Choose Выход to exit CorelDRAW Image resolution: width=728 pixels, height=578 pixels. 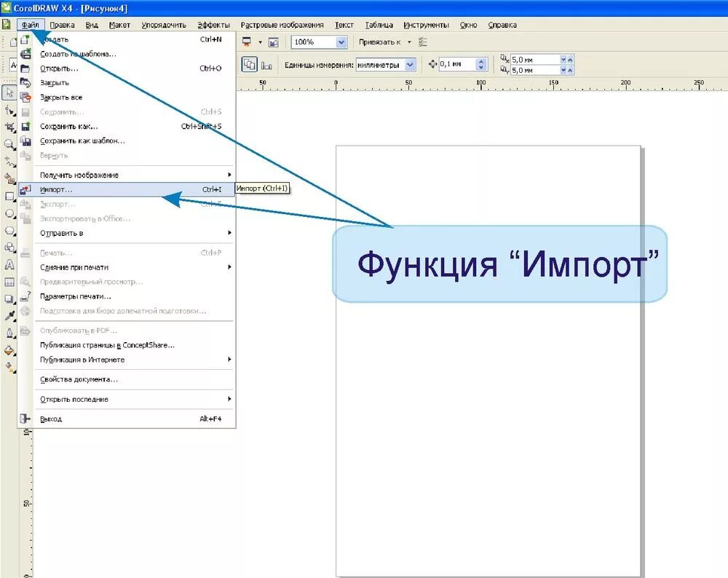click(126, 419)
